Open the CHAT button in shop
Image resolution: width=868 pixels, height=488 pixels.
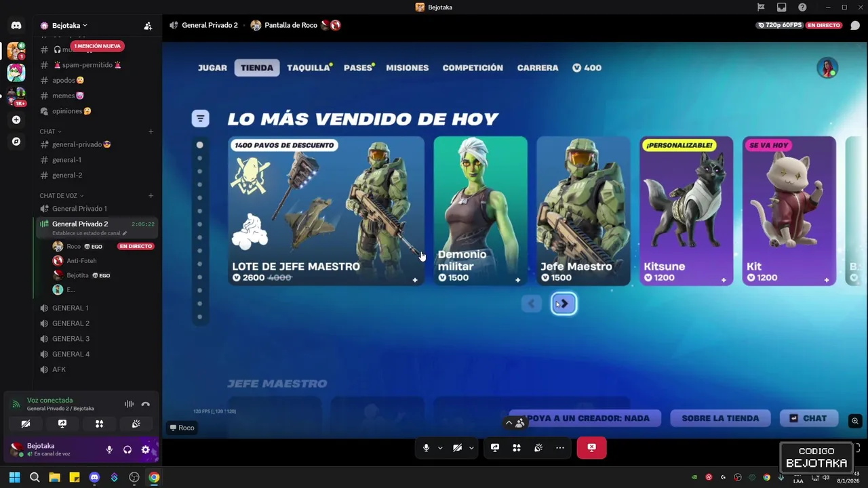pos(808,418)
